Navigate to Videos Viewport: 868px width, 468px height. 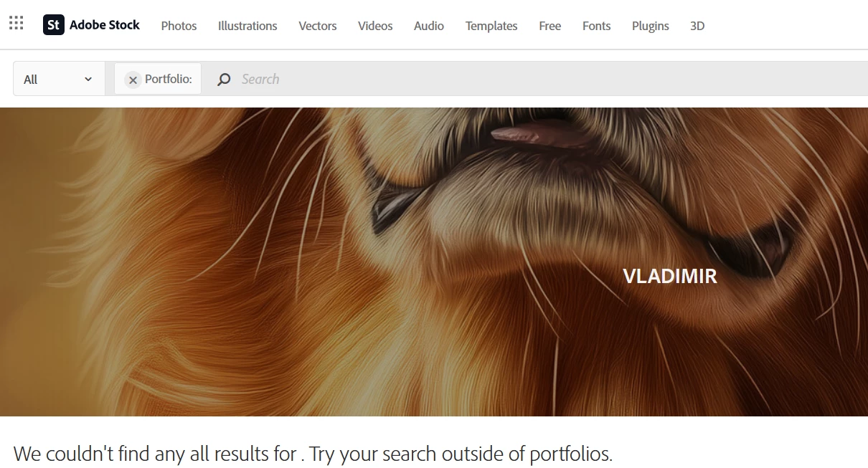(375, 26)
